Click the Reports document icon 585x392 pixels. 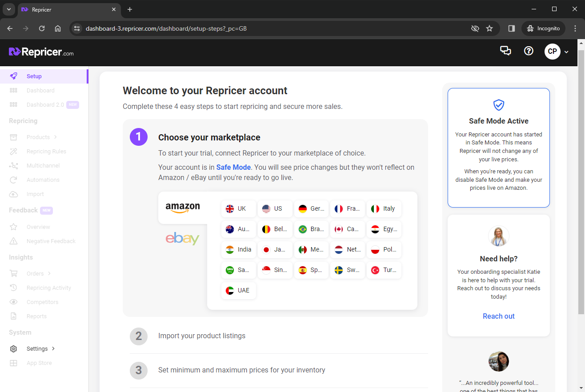click(14, 316)
